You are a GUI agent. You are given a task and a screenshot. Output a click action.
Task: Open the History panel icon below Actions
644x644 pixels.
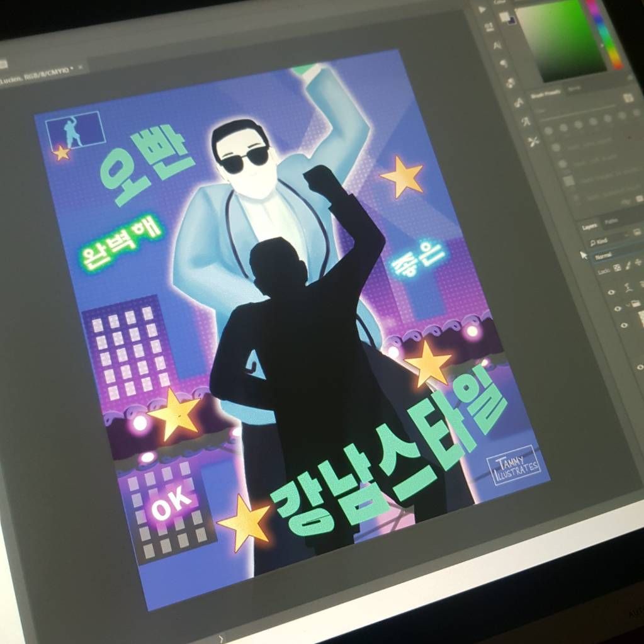tap(489, 27)
